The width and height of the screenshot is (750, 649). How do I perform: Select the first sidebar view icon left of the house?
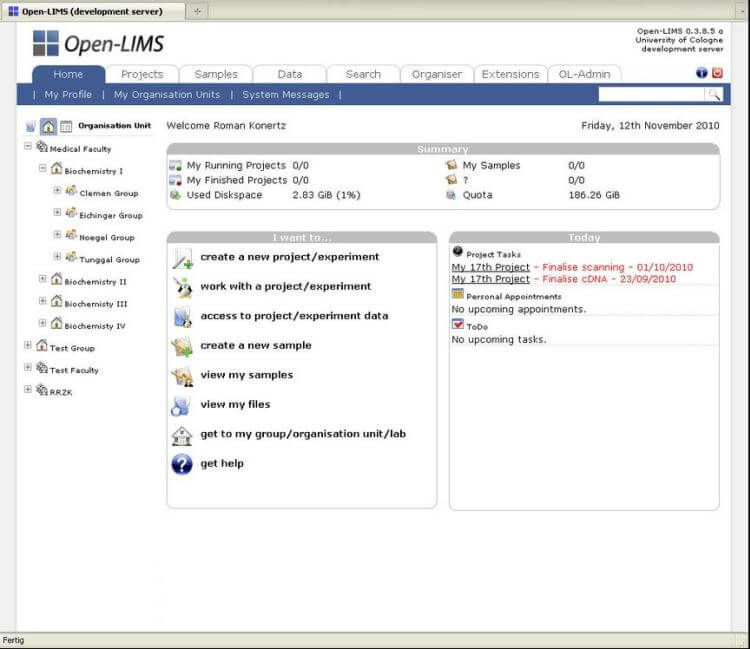tap(31, 126)
